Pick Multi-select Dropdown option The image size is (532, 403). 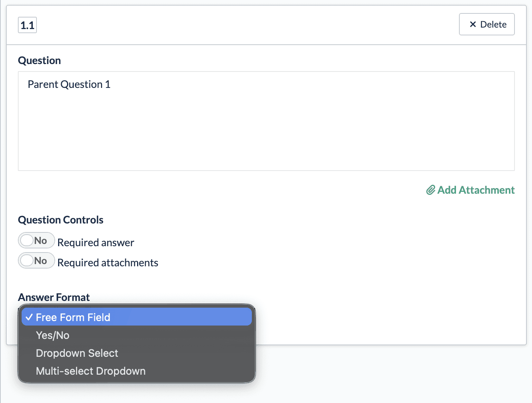[x=91, y=371]
